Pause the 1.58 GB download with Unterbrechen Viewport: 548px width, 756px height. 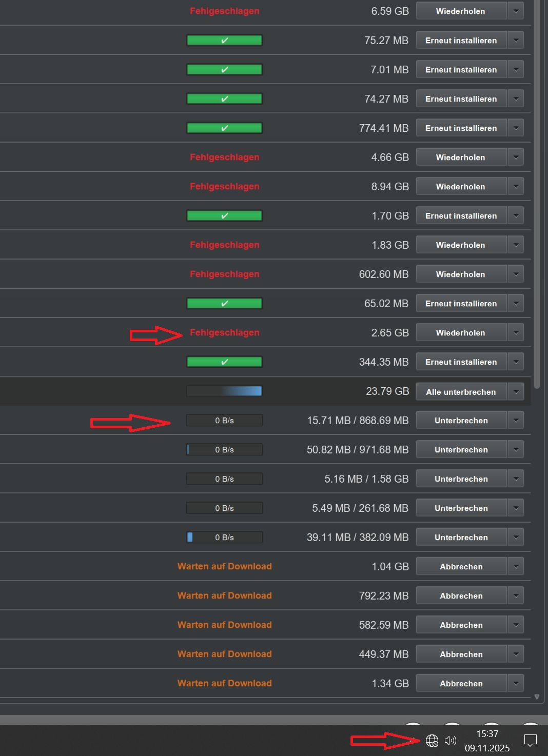click(x=460, y=479)
